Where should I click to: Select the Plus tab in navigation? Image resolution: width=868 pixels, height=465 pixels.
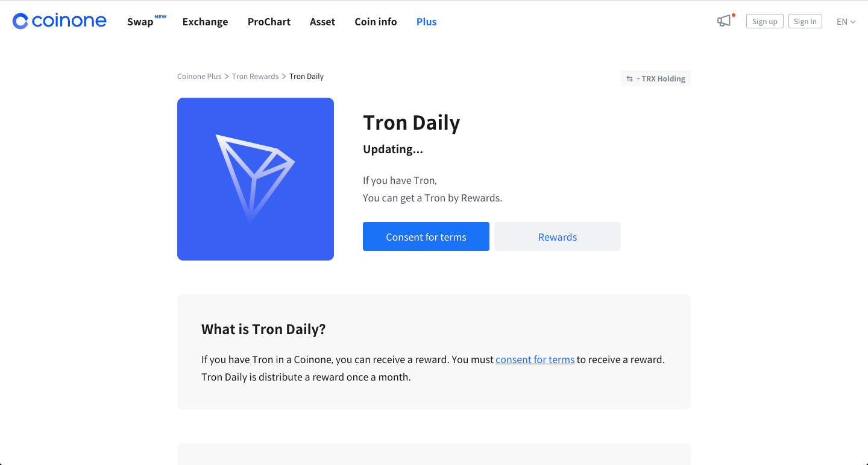point(426,22)
